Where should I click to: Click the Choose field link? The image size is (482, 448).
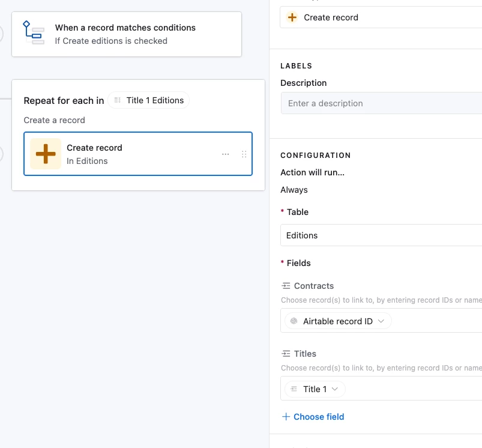click(319, 417)
